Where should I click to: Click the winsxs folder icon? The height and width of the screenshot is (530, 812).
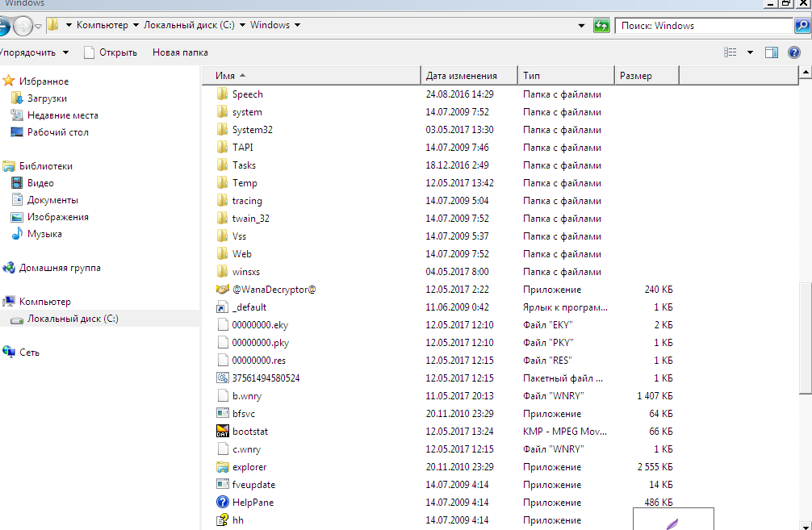[x=222, y=271]
